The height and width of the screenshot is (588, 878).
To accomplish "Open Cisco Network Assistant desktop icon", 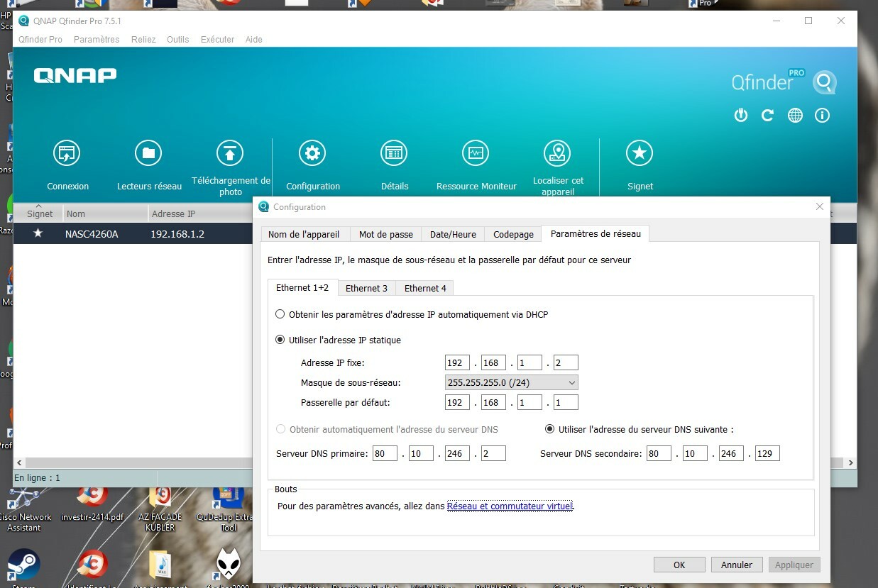I will (x=24, y=509).
